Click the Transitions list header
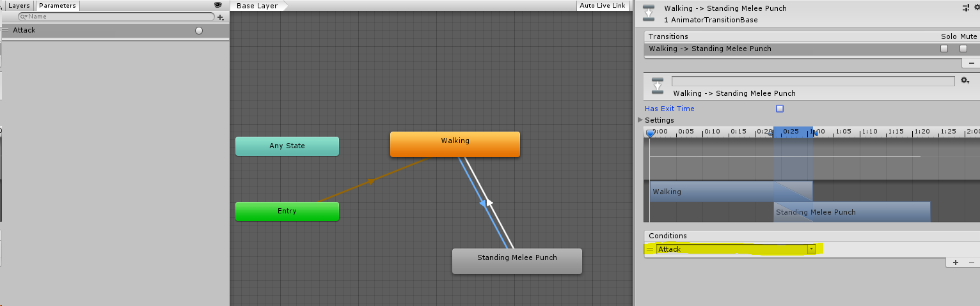980x306 pixels. pos(811,36)
